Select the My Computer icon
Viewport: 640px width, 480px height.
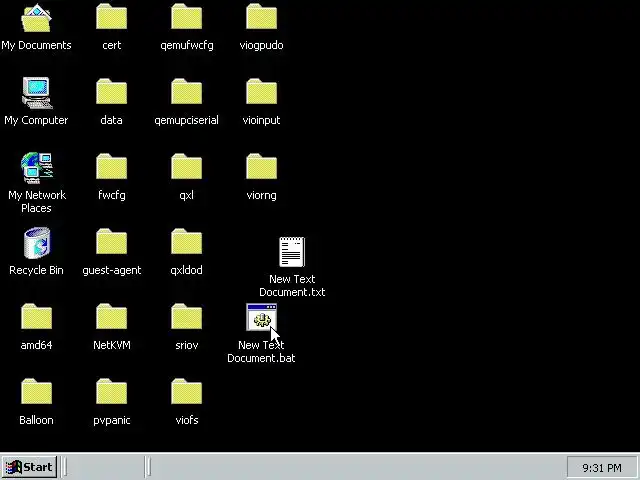pyautogui.click(x=37, y=93)
